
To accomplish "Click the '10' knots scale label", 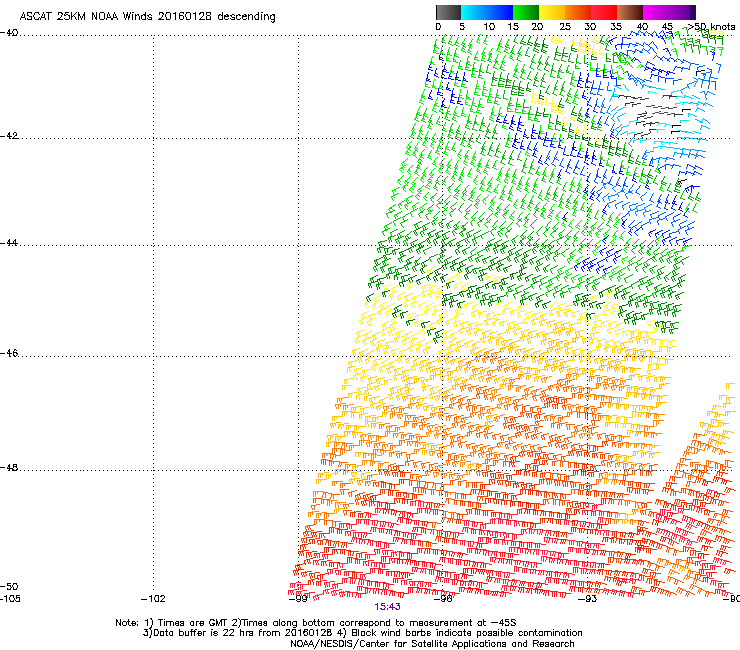I will tap(489, 27).
